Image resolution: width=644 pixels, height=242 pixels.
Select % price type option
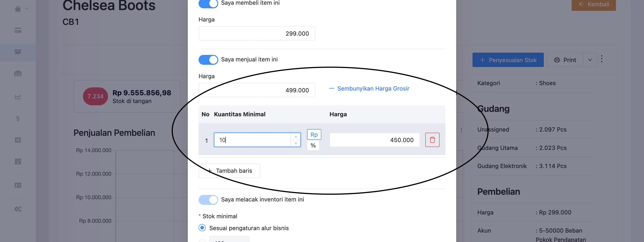(x=313, y=145)
